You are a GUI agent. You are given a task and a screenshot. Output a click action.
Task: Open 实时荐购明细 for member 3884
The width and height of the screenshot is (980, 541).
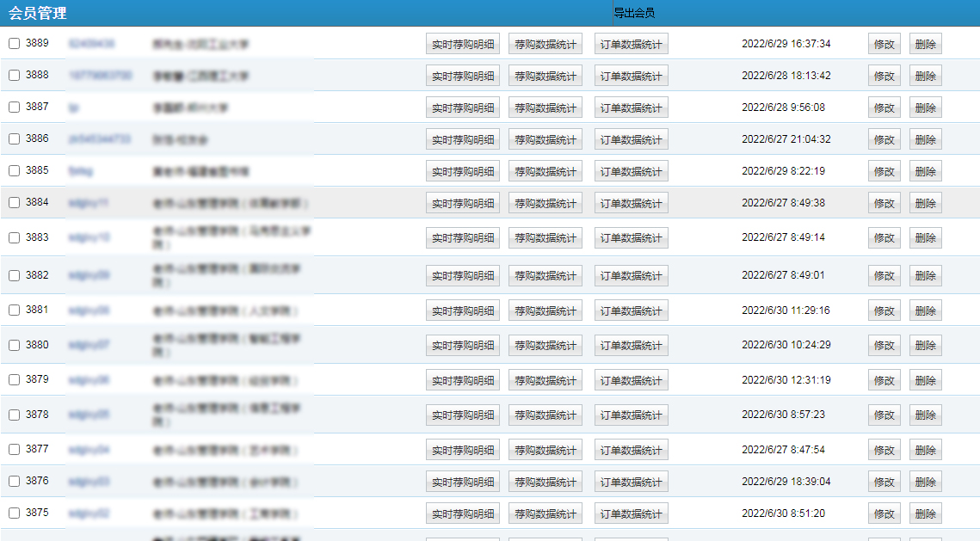462,203
